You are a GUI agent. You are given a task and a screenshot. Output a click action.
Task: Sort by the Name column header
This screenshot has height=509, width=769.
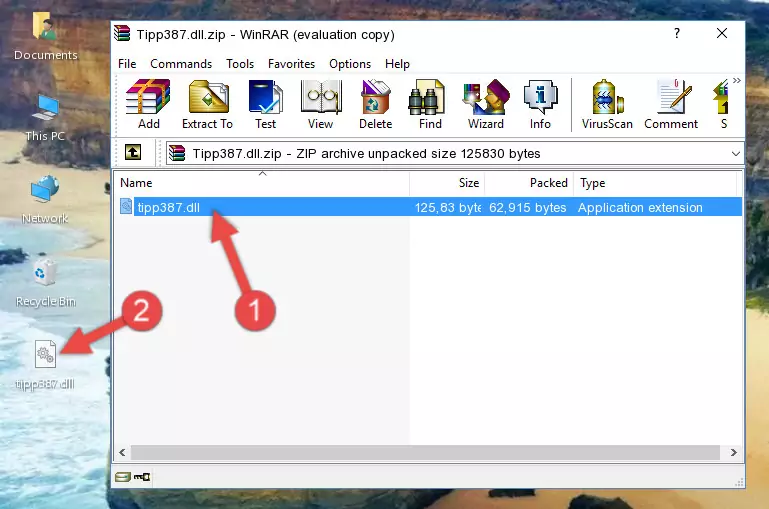(x=262, y=183)
